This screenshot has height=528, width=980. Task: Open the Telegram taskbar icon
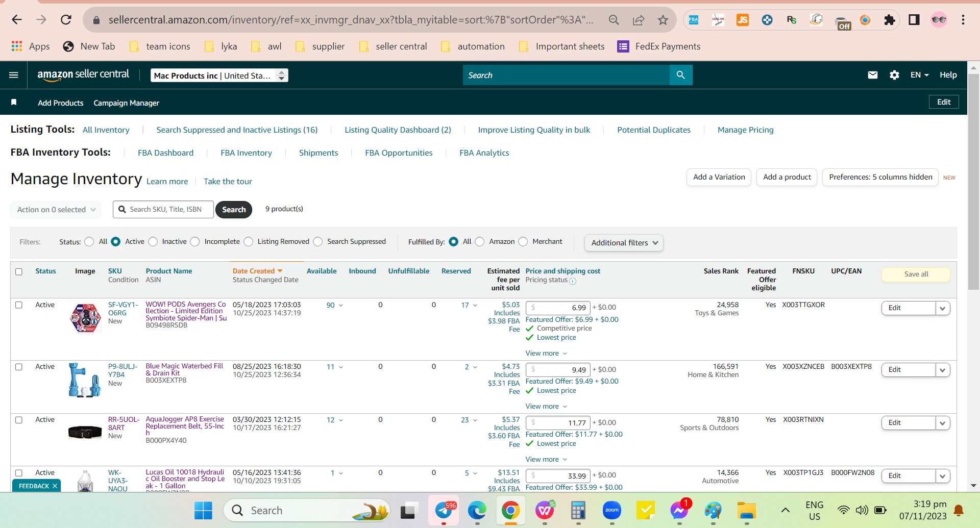444,510
